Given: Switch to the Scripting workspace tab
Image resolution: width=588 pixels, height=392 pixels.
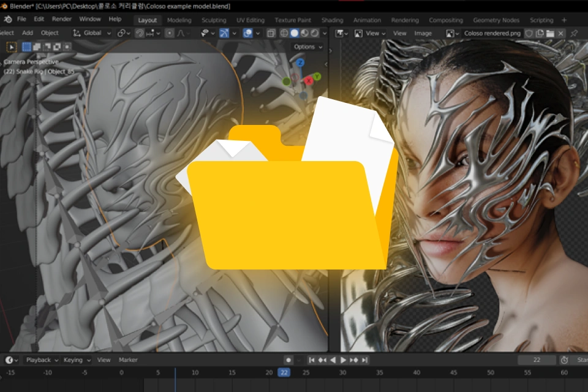Looking at the screenshot, I should 541,20.
